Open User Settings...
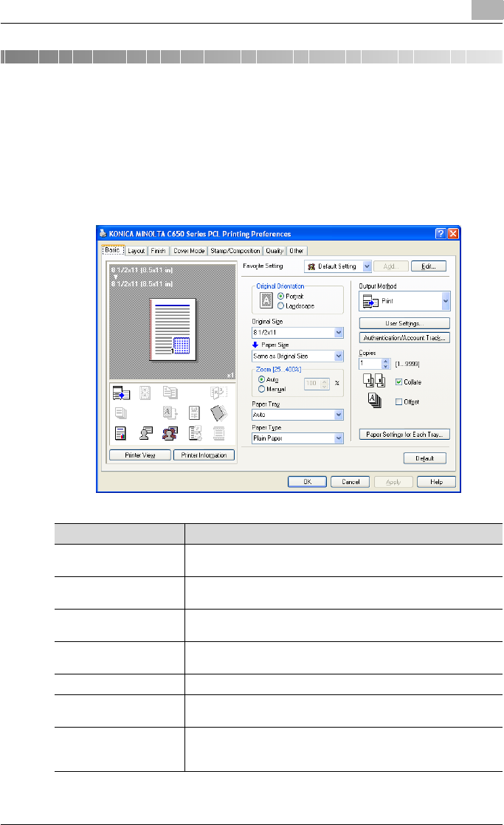Image resolution: width=504 pixels, height=825 pixels. (x=404, y=323)
